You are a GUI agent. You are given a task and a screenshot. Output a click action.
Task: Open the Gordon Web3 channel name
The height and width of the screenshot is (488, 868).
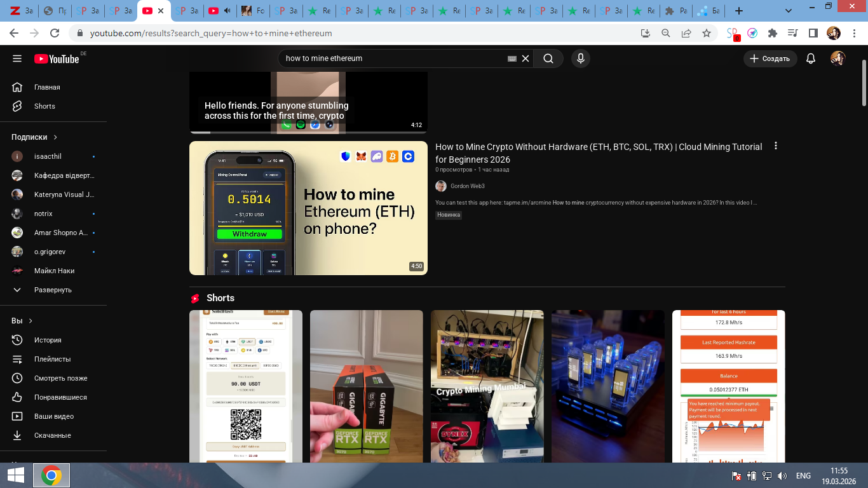point(468,186)
